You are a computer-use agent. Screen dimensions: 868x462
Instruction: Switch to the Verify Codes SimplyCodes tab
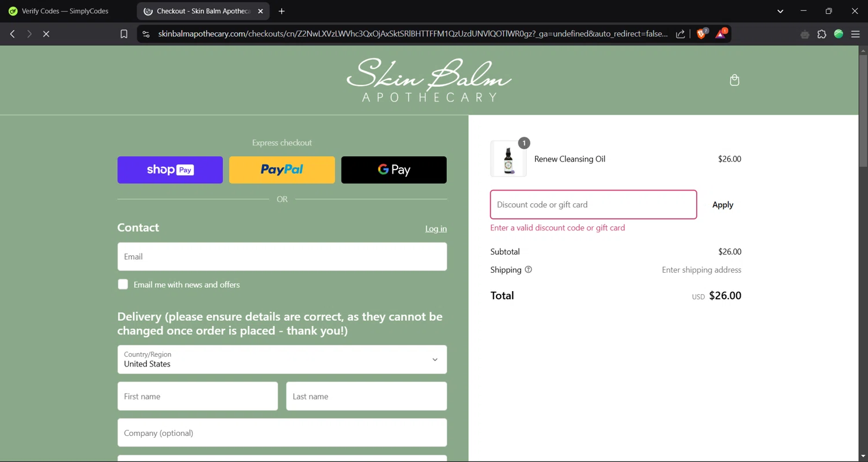click(65, 11)
